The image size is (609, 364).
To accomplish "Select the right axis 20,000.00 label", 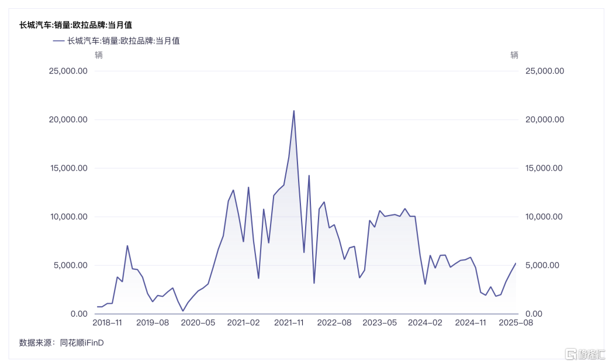I will (545, 119).
